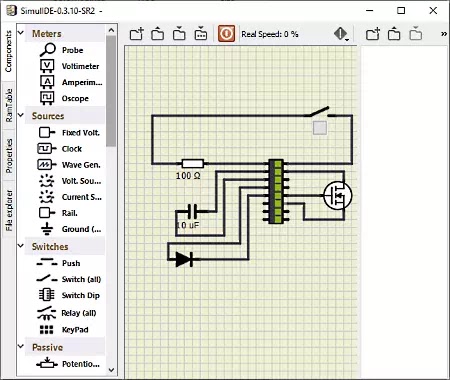Open the Properties tab
The height and width of the screenshot is (380, 450).
tap(8, 156)
